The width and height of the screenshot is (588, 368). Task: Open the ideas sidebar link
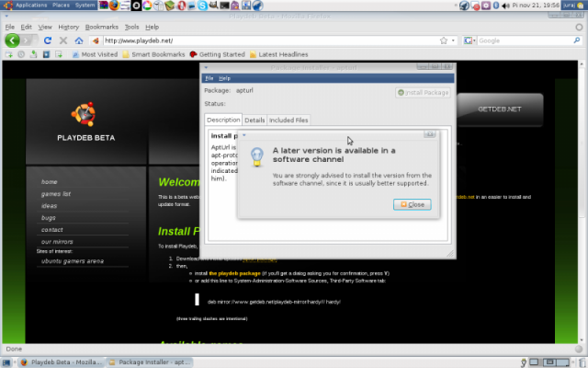49,206
